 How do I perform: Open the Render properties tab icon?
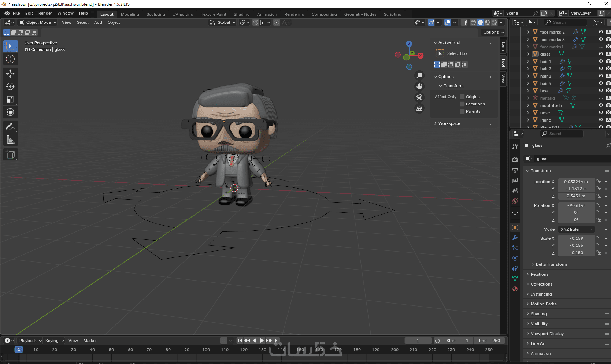click(x=515, y=160)
